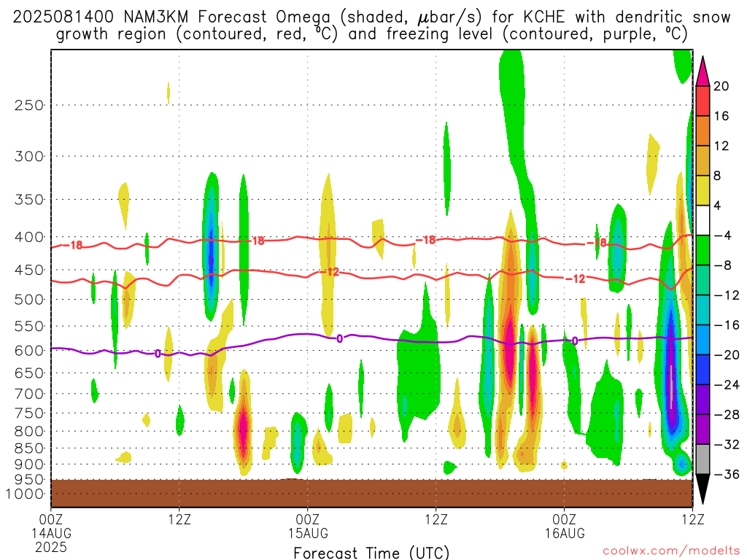Select the white -4 to 4 colorbar swatch
This screenshot has height=560, width=747.
(x=703, y=220)
